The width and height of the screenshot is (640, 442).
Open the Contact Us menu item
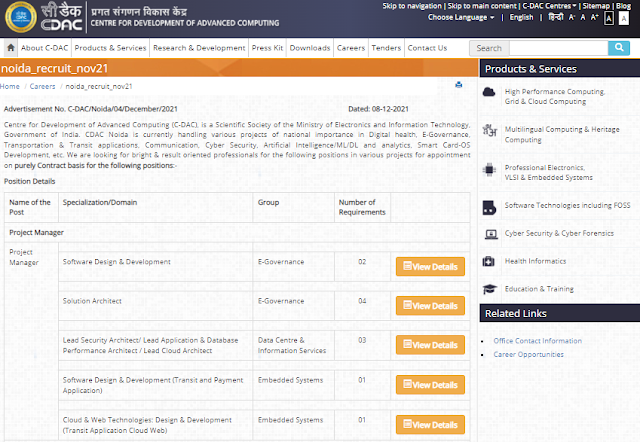427,48
